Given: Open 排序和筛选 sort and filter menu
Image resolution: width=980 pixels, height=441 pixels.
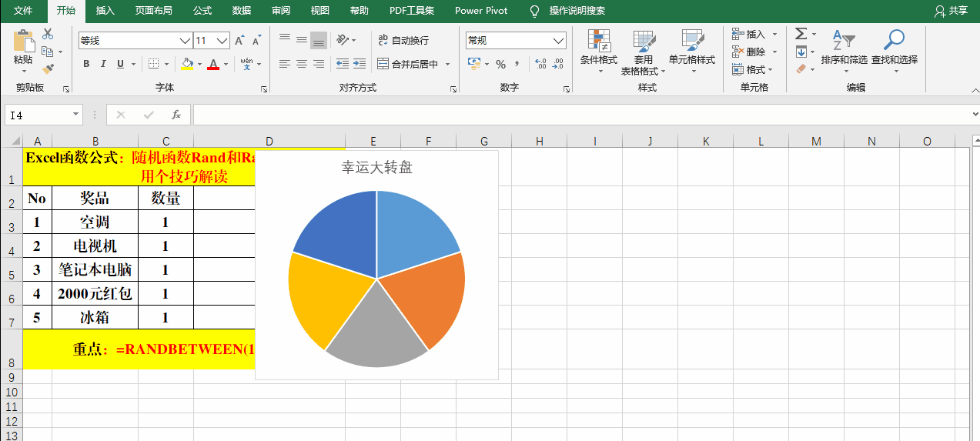Looking at the screenshot, I should point(844,51).
